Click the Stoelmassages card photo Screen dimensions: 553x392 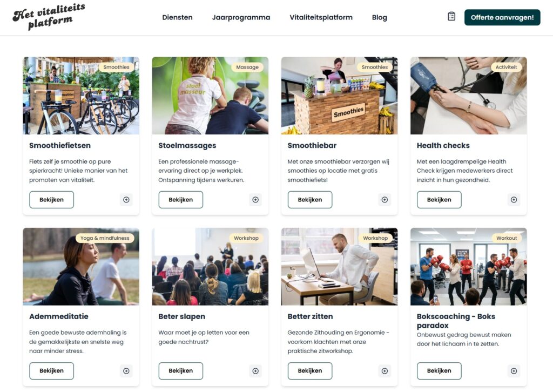tap(210, 95)
